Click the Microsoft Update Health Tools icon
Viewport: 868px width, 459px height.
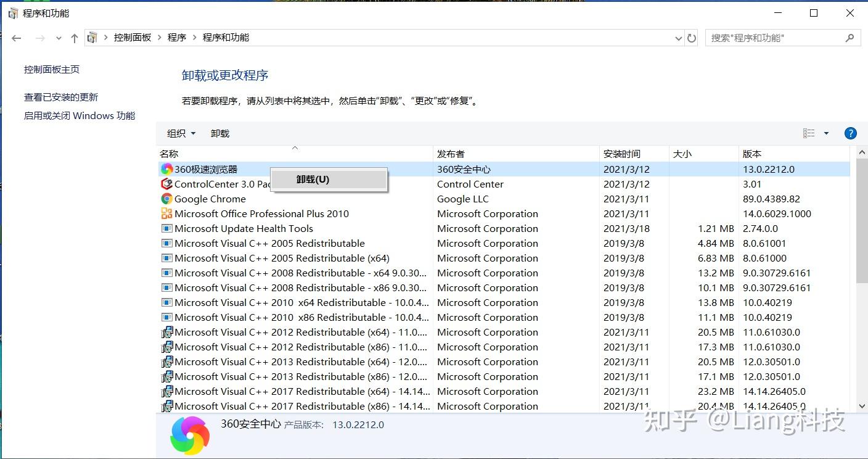click(x=166, y=228)
